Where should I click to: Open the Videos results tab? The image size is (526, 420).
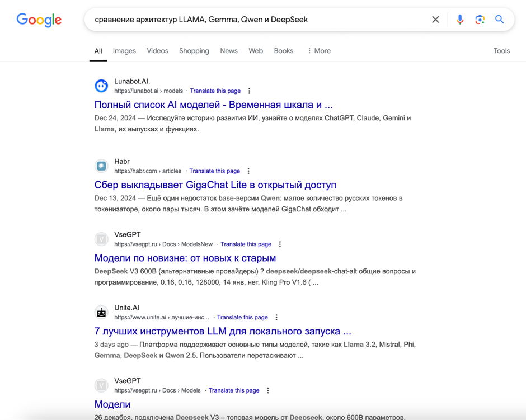pyautogui.click(x=157, y=51)
